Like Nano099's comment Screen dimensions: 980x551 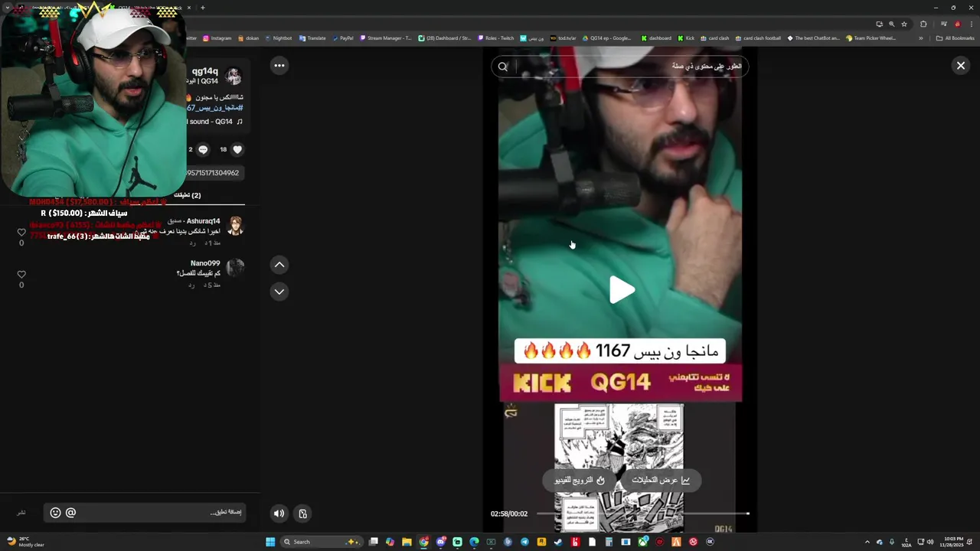coord(21,275)
